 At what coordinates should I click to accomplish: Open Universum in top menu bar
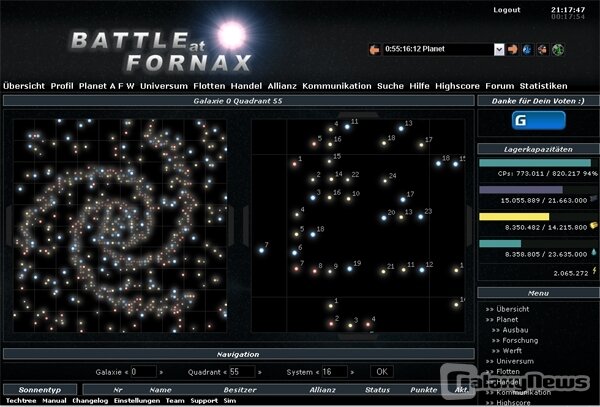coord(164,86)
